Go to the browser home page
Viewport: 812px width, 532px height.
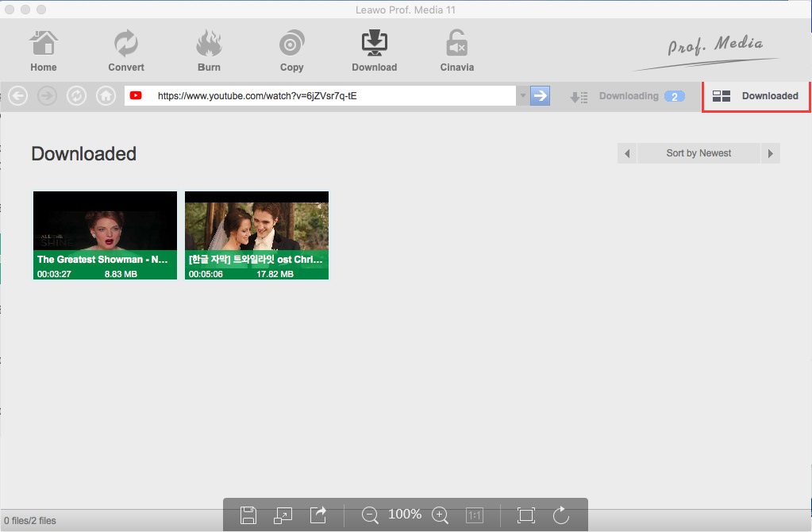click(106, 96)
